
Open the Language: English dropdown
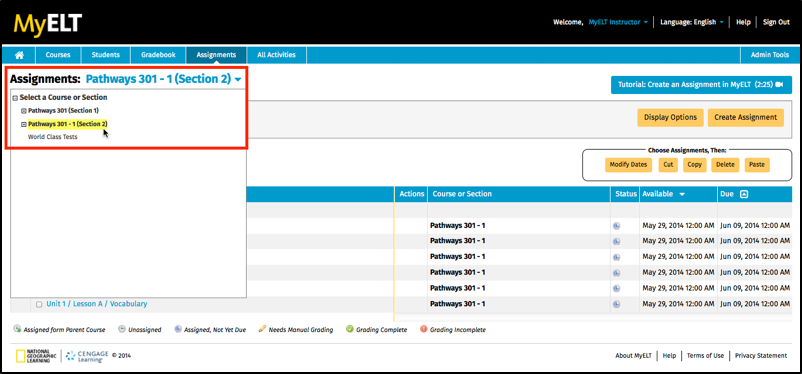pos(692,23)
